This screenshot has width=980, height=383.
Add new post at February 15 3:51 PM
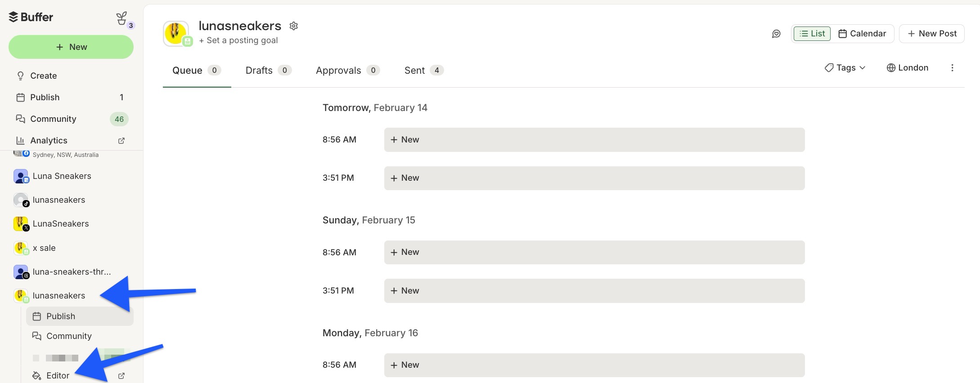click(594, 291)
